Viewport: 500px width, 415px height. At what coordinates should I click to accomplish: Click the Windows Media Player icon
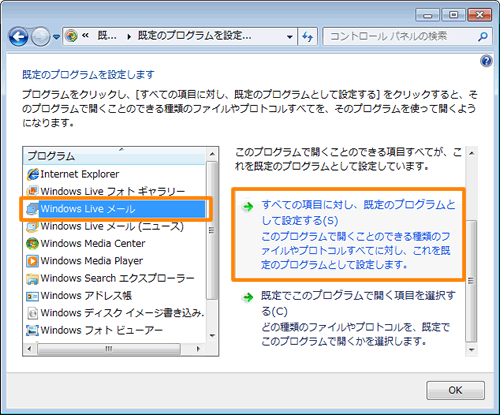(32, 261)
